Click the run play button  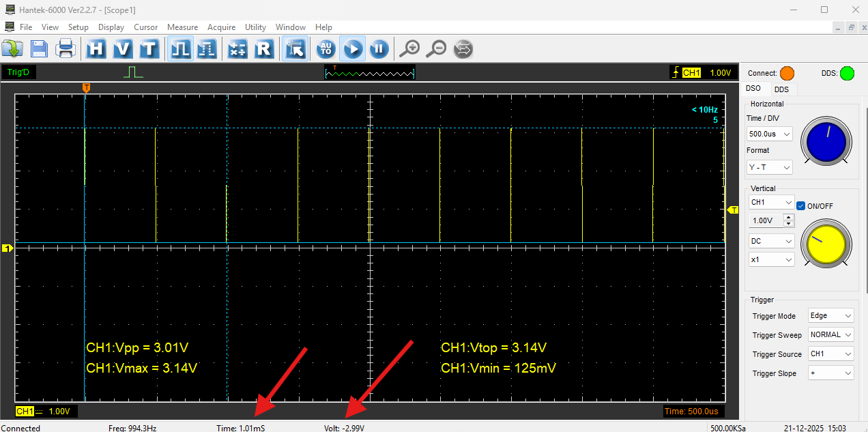tap(353, 48)
